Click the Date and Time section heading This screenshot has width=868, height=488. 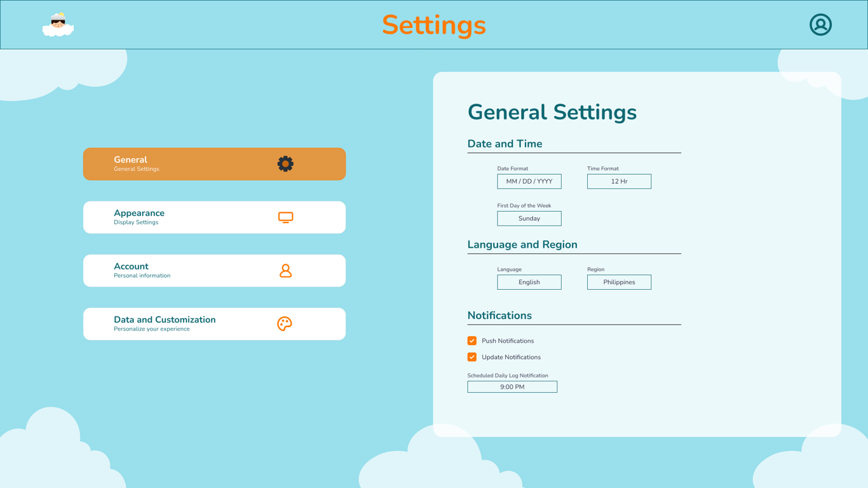click(x=505, y=144)
